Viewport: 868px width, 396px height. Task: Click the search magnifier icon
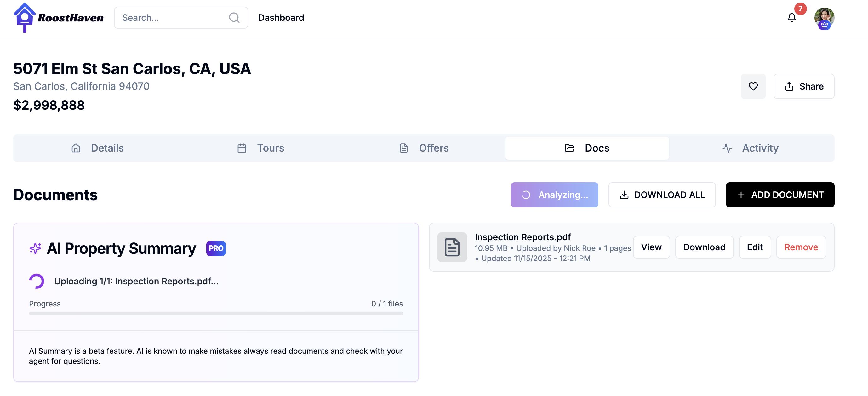[234, 18]
